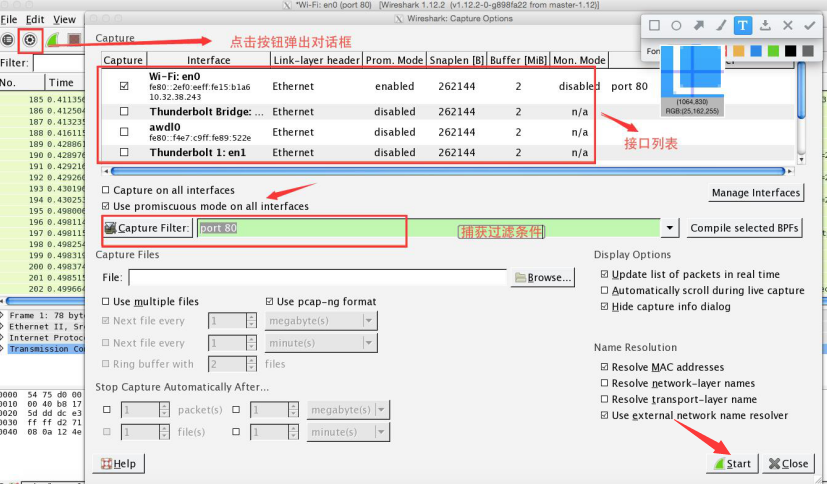827x488 pixels.
Task: Click the Manage Interfaces button
Action: pyautogui.click(x=756, y=193)
